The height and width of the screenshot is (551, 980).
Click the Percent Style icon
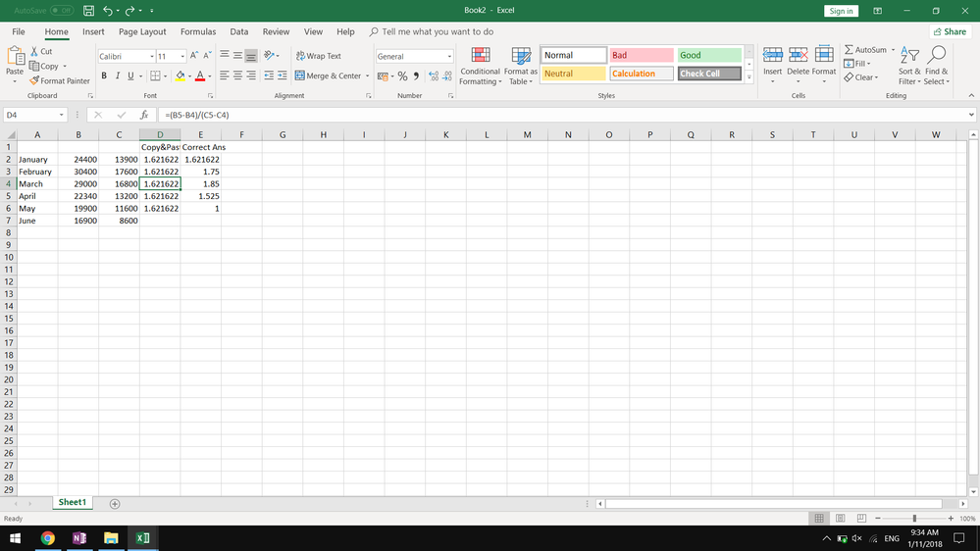(x=402, y=76)
